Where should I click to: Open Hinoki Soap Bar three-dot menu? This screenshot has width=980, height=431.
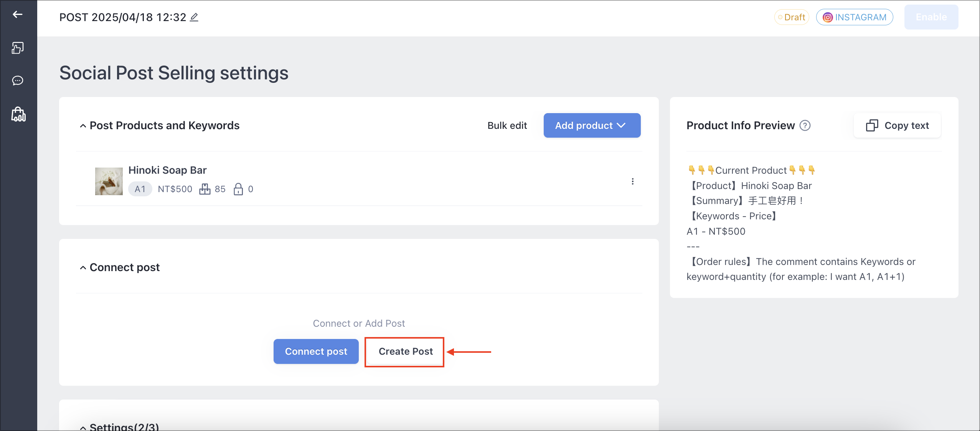(x=633, y=181)
